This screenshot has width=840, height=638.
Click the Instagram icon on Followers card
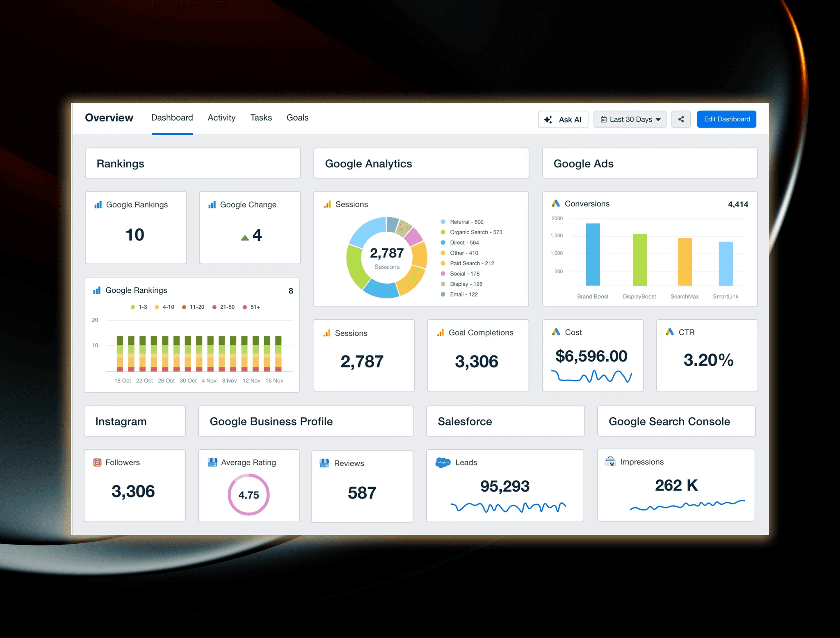click(x=97, y=463)
